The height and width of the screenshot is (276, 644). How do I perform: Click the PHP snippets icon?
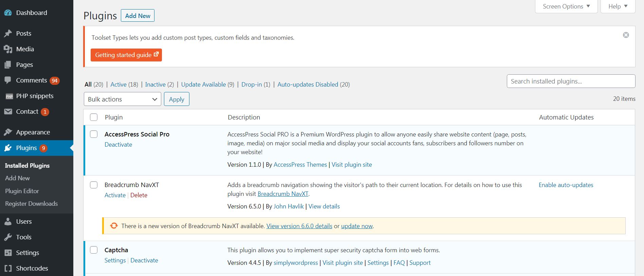pyautogui.click(x=9, y=96)
